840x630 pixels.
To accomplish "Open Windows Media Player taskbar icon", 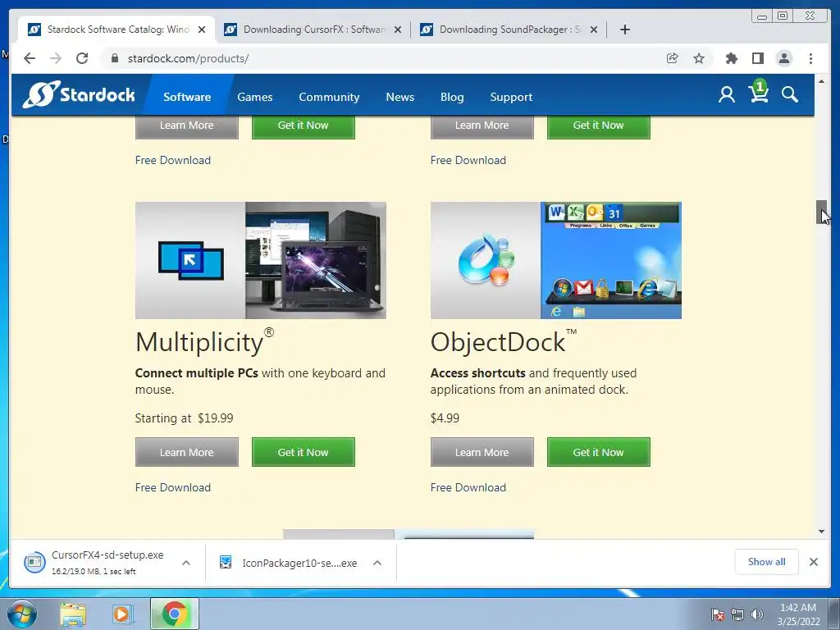I will (x=123, y=614).
